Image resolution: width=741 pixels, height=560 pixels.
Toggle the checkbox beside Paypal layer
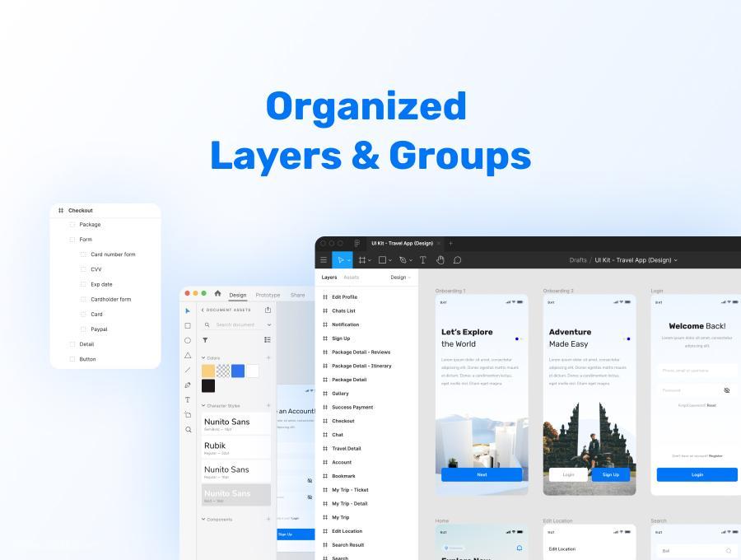point(84,329)
